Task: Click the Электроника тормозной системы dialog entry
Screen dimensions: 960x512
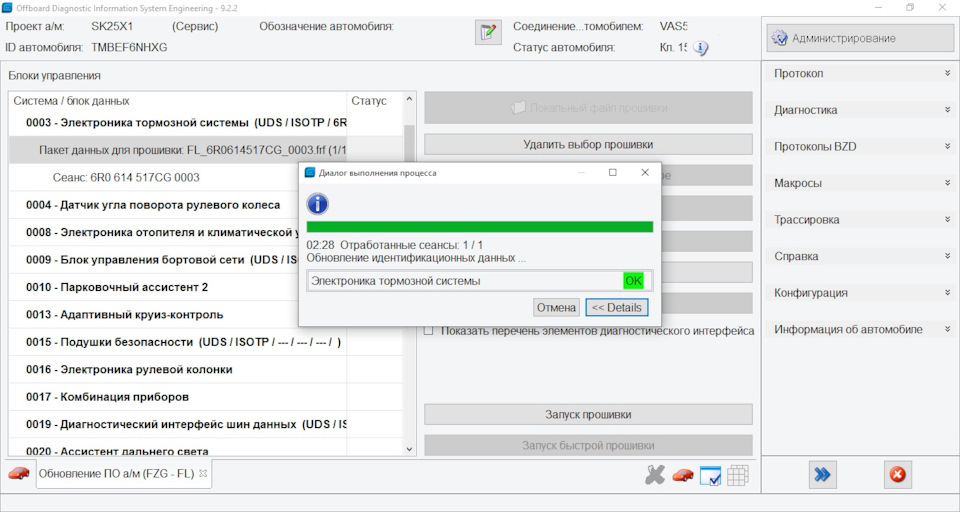Action: coord(479,281)
